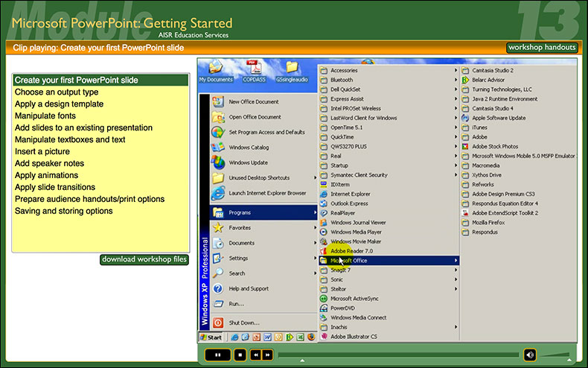Expand the Microsoft Office submenu arrow
Screen dimensions: 588x368
[456, 260]
